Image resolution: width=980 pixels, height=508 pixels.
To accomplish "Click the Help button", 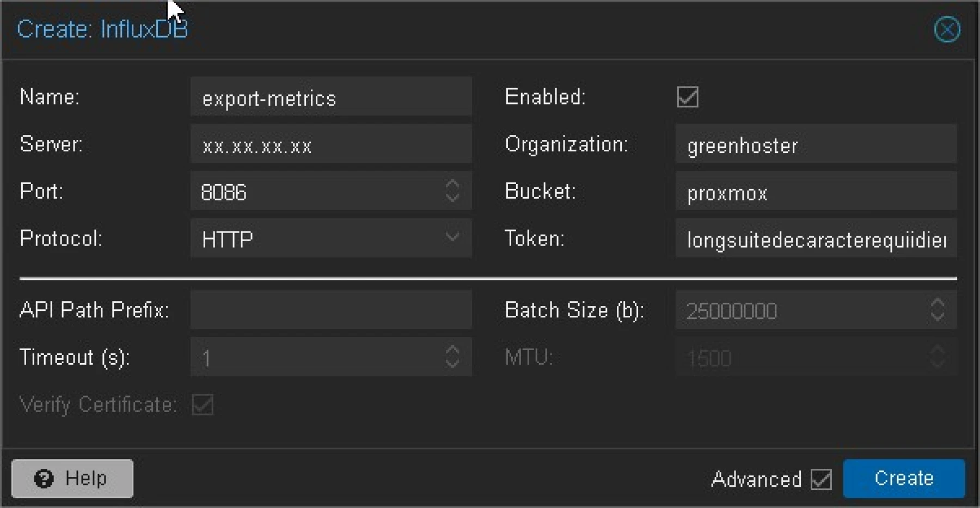I will coord(71,478).
